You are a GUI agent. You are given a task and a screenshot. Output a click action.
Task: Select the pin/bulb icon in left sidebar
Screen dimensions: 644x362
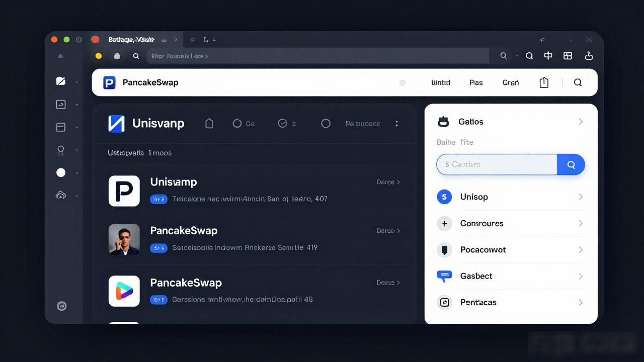61,150
